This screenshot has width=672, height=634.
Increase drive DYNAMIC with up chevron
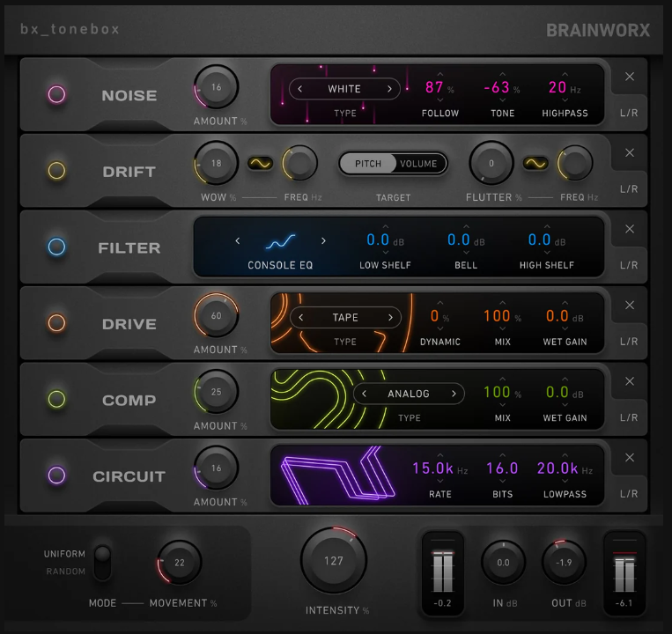click(x=440, y=303)
